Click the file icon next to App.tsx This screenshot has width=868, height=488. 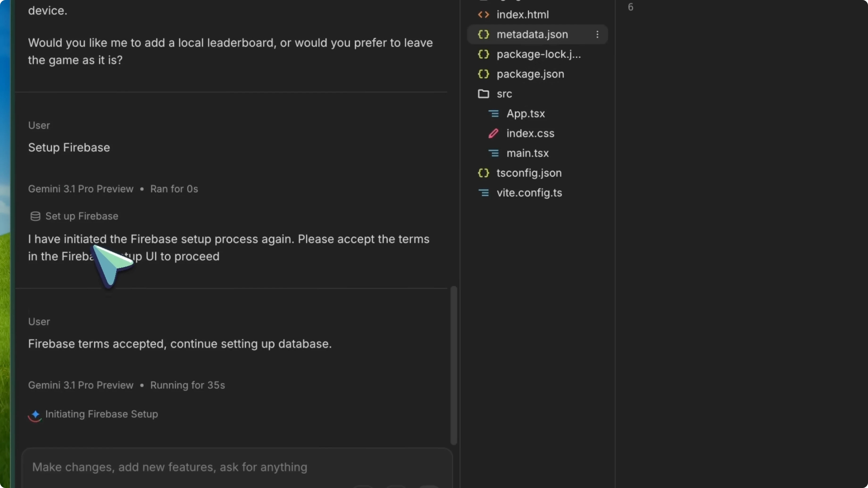(x=494, y=113)
